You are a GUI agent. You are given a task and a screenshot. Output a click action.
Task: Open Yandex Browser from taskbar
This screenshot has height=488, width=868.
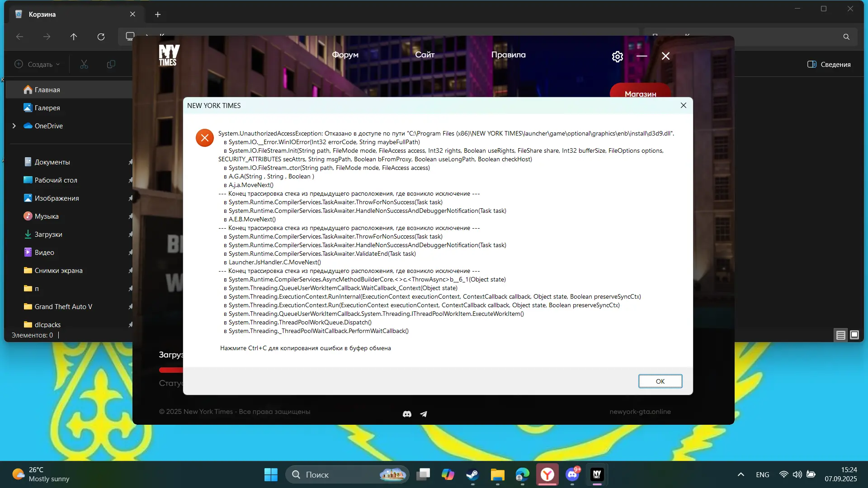547,474
